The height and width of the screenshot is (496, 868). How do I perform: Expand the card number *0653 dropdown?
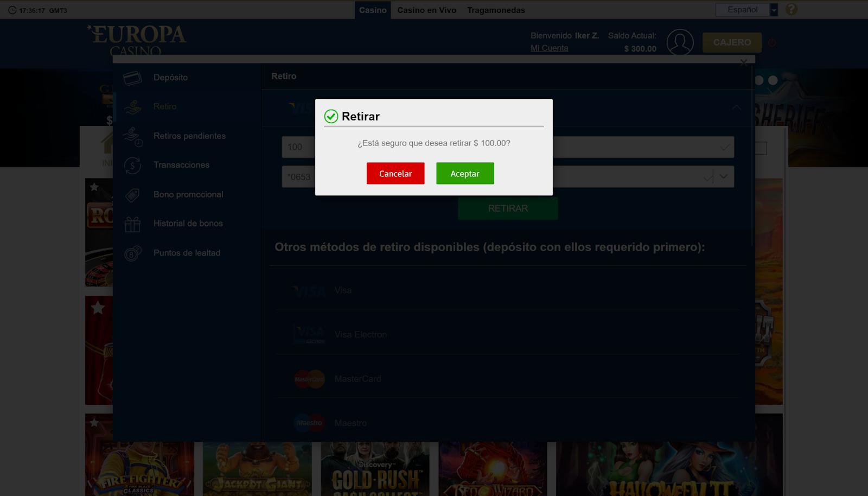724,176
